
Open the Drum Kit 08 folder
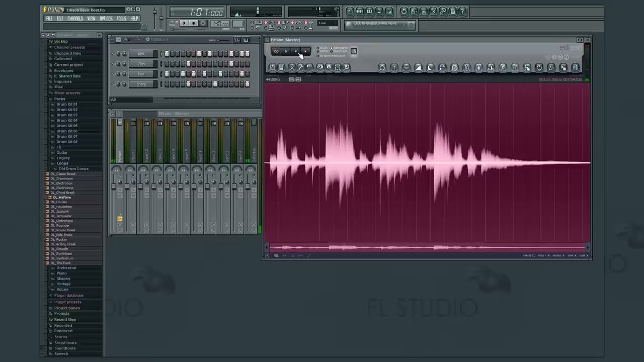coord(67,142)
